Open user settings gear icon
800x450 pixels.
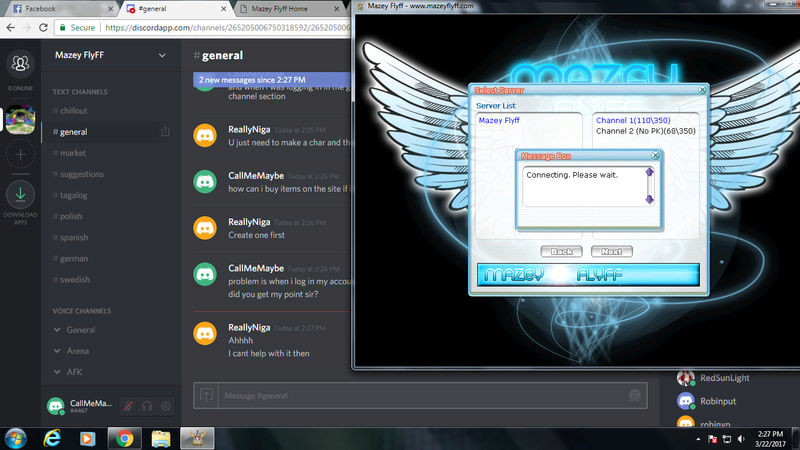[166, 406]
